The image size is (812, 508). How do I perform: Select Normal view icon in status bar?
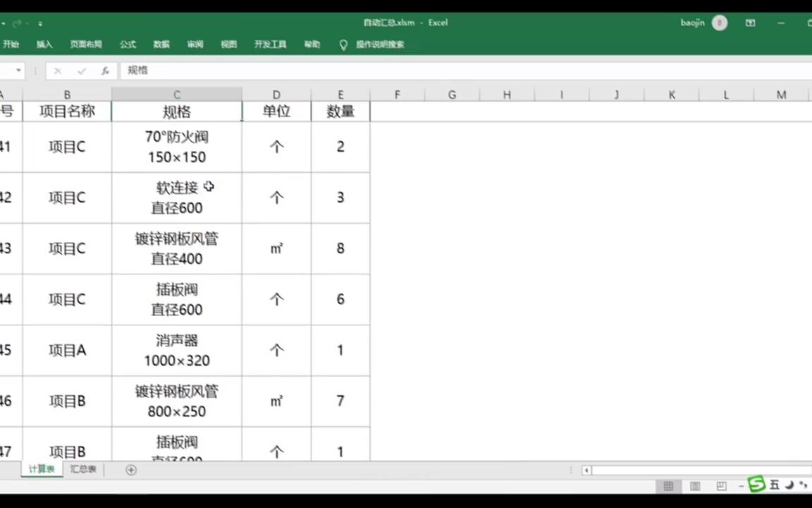pyautogui.click(x=668, y=486)
